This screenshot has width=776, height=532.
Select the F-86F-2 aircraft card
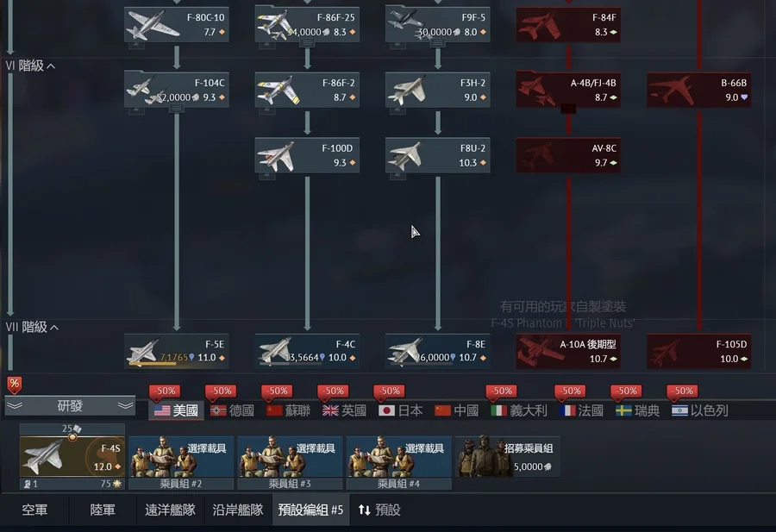[x=307, y=90]
